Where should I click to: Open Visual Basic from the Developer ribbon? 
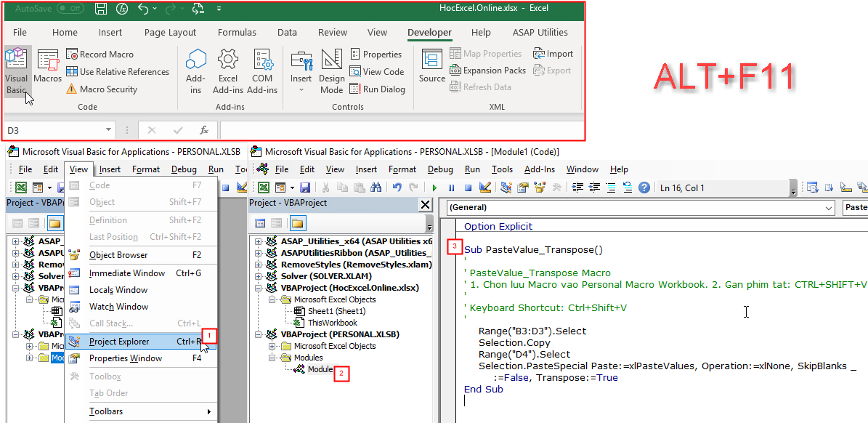(16, 71)
